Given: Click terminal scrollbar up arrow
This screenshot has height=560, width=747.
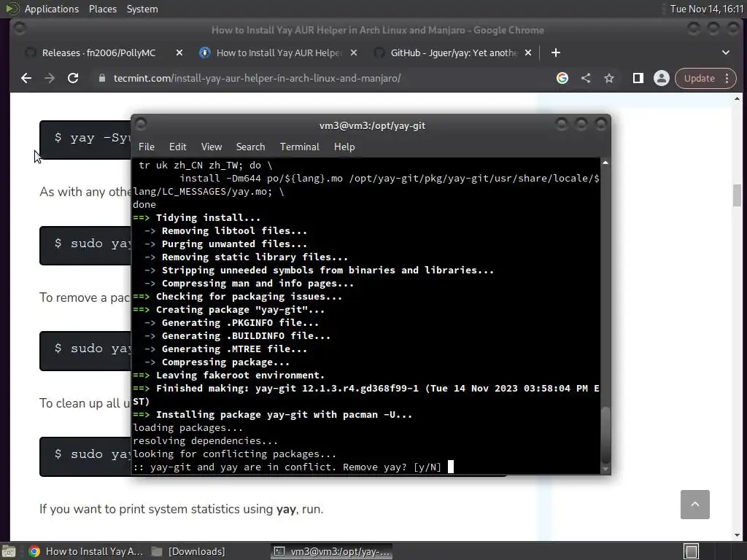Looking at the screenshot, I should pyautogui.click(x=605, y=163).
